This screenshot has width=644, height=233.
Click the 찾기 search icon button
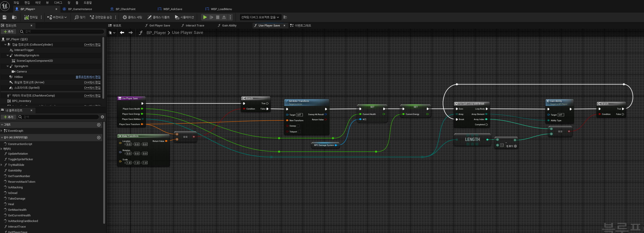80,17
